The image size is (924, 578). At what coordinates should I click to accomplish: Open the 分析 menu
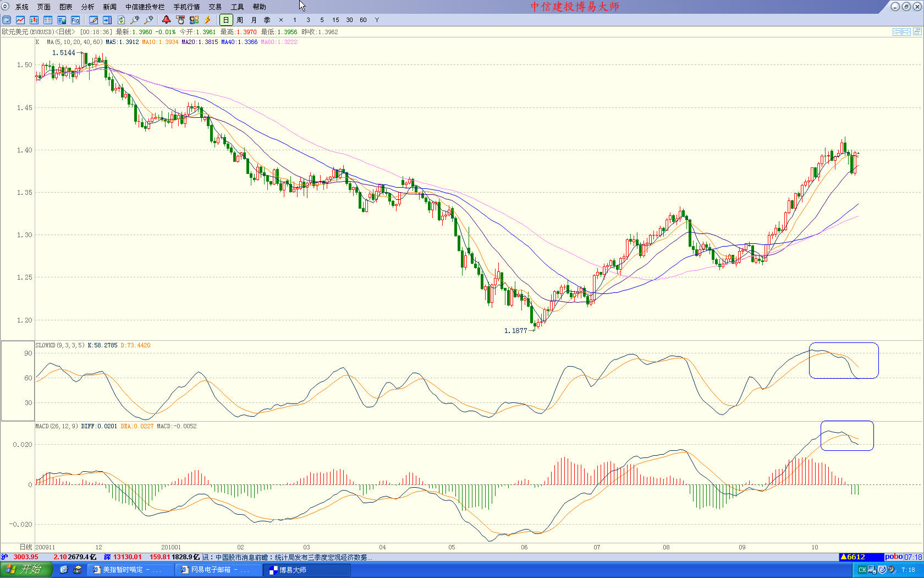pos(88,7)
